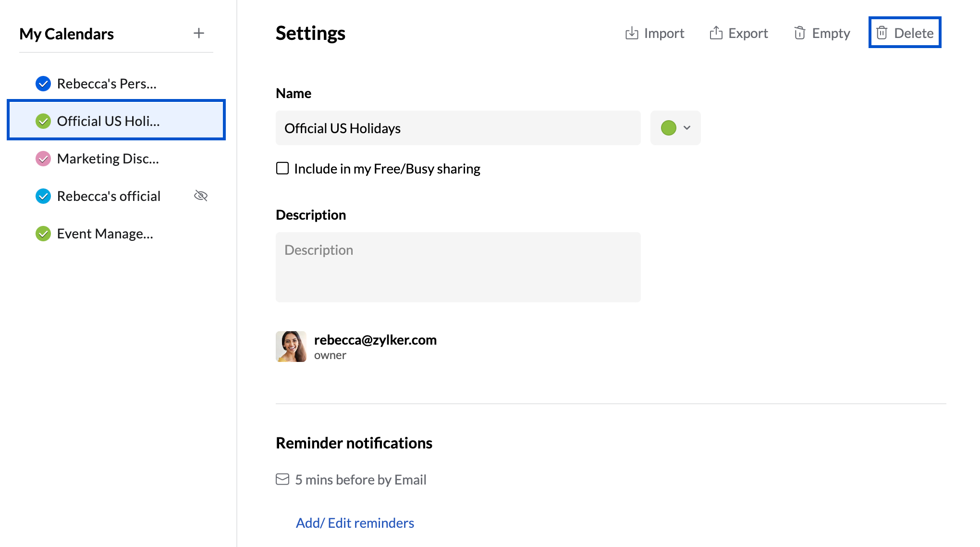
Task: Open Add/ Edit reminders link
Action: pos(355,522)
